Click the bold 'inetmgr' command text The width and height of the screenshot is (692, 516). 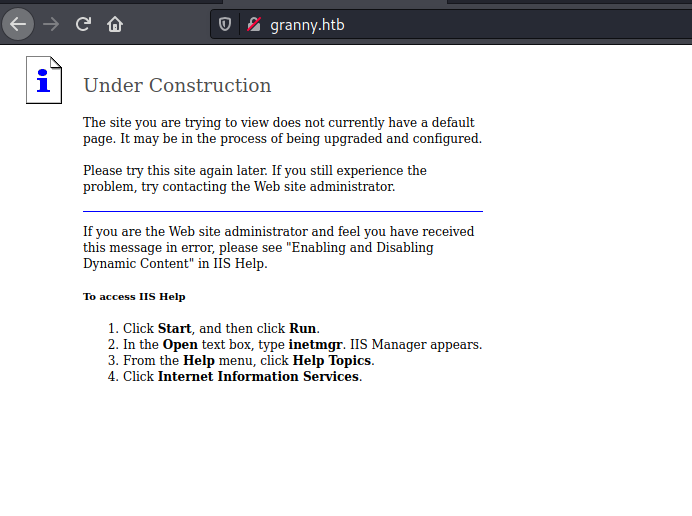click(315, 344)
